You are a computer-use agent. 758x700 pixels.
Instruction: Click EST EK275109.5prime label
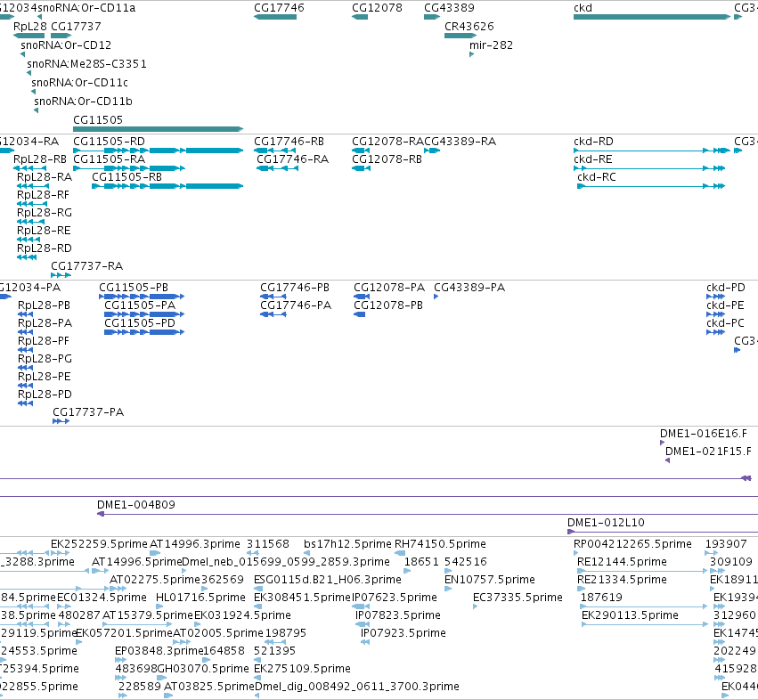[302, 669]
